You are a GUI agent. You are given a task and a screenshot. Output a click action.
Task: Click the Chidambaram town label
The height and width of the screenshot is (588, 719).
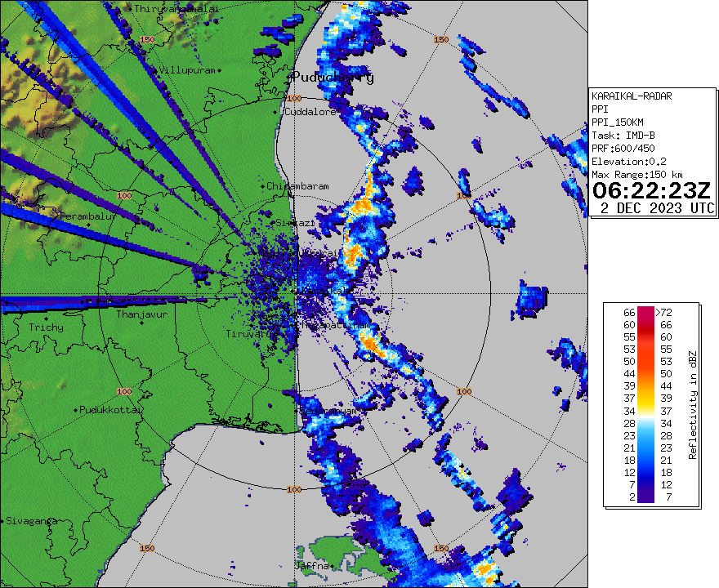point(297,186)
